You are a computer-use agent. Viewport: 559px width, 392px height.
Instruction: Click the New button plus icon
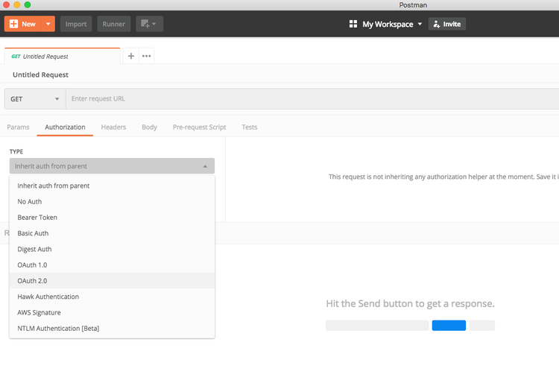(13, 24)
